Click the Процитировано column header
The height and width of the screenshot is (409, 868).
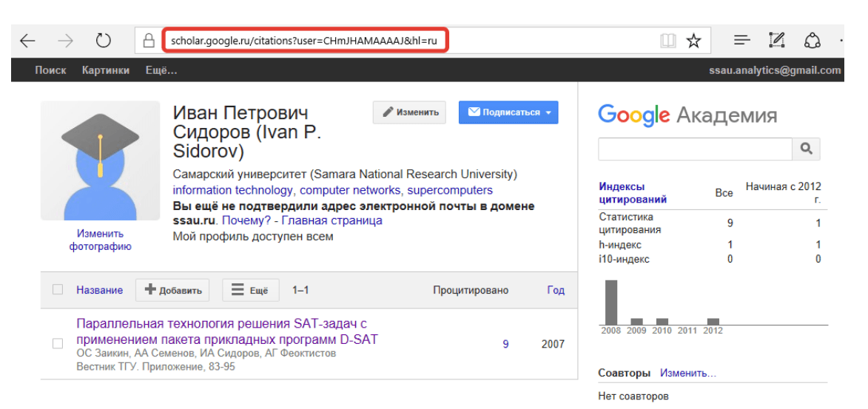471,290
